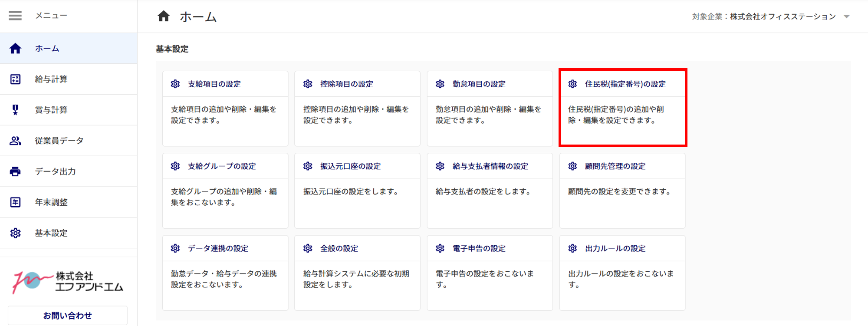This screenshot has height=326, width=868.
Task: Click the gear icon for sidebar 基本設定
Action: (x=15, y=233)
